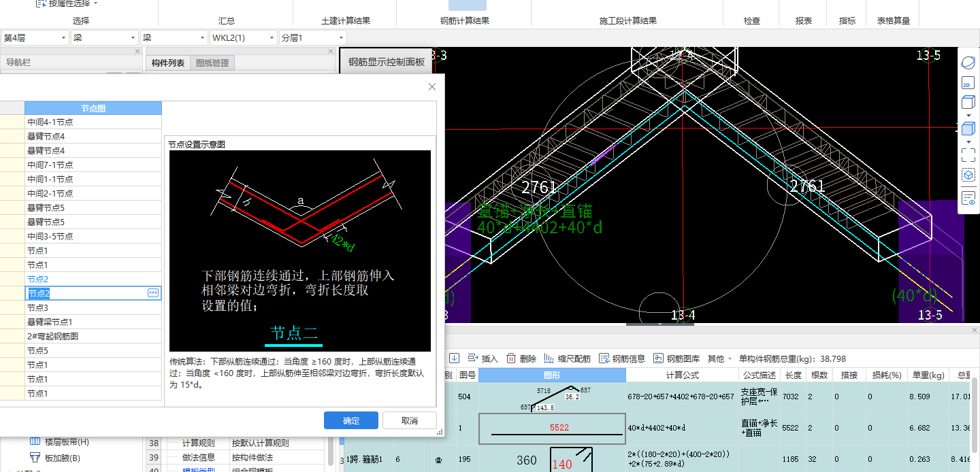This screenshot has height=472, width=980.
Task: Open the 分层1 layer dropdown
Action: click(x=312, y=38)
